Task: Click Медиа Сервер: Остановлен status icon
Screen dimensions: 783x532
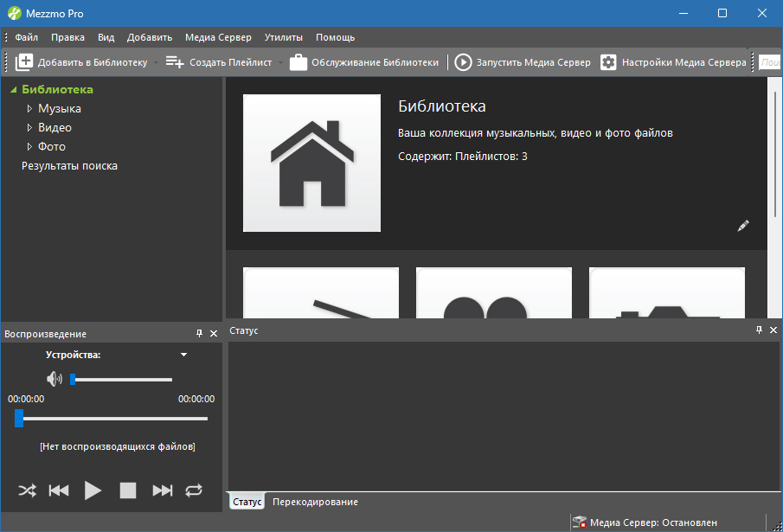Action: tap(580, 522)
